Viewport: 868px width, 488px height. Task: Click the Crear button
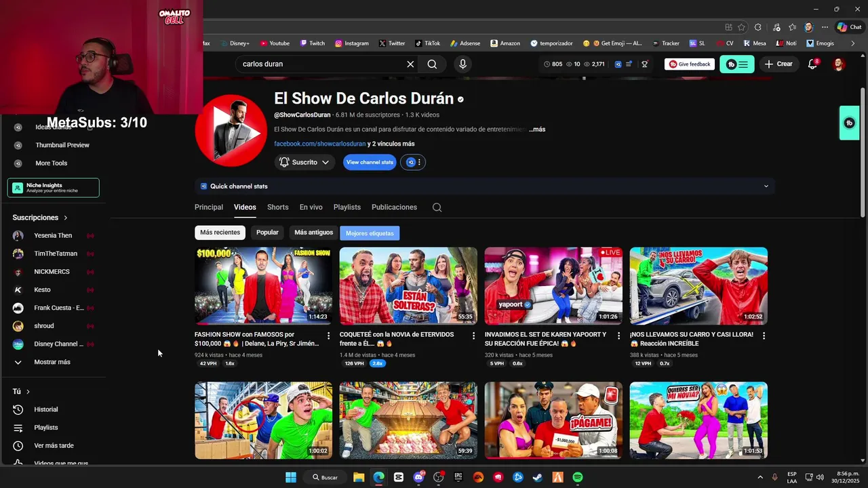point(778,64)
